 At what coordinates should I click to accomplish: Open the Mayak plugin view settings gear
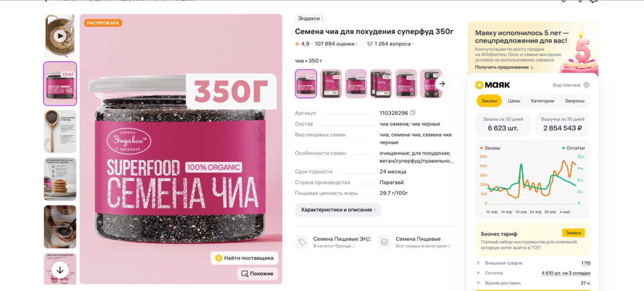(586, 85)
